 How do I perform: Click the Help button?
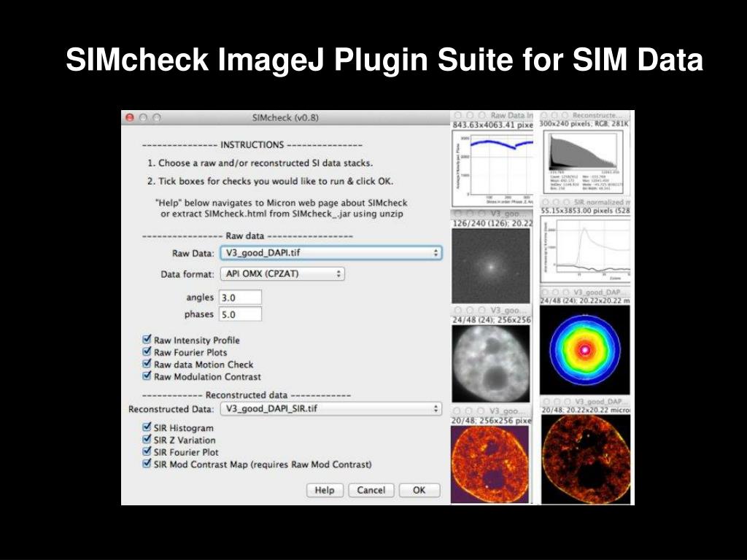325,490
